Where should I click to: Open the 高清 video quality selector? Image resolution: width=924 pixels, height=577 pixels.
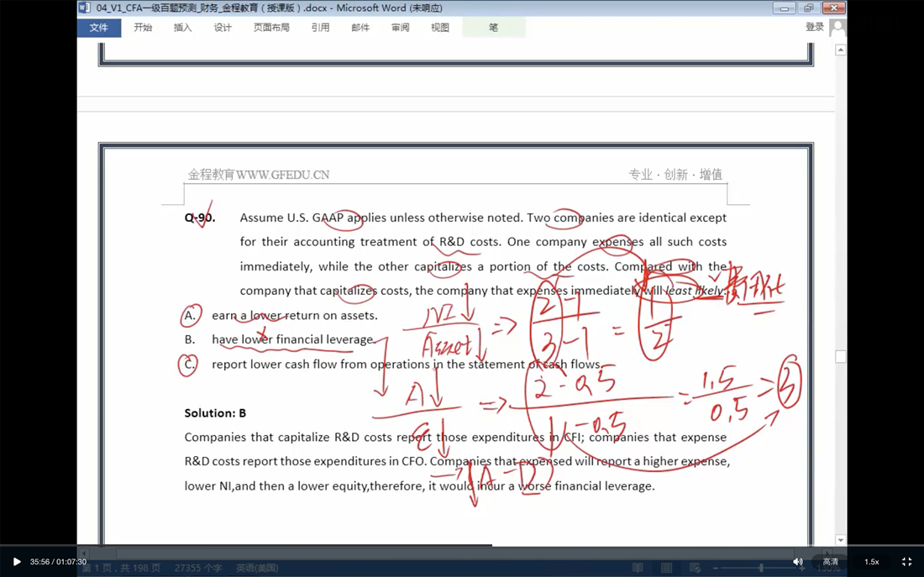pyautogui.click(x=830, y=562)
